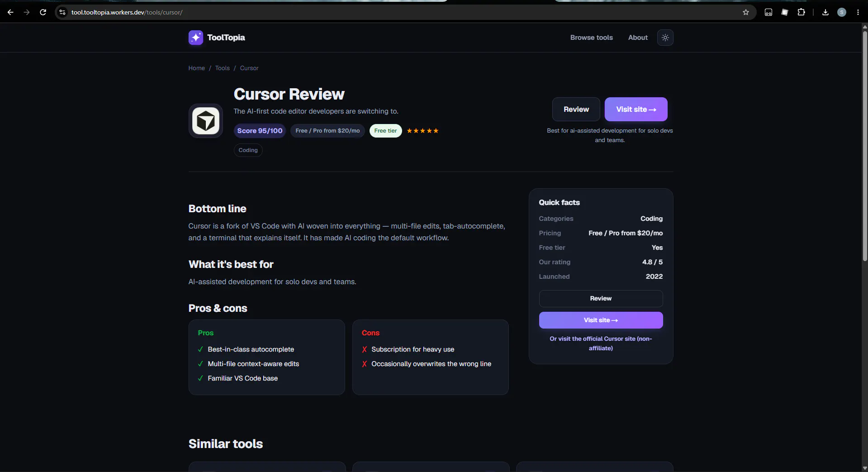Click the Free tier badge
The width and height of the screenshot is (868, 472).
385,131
